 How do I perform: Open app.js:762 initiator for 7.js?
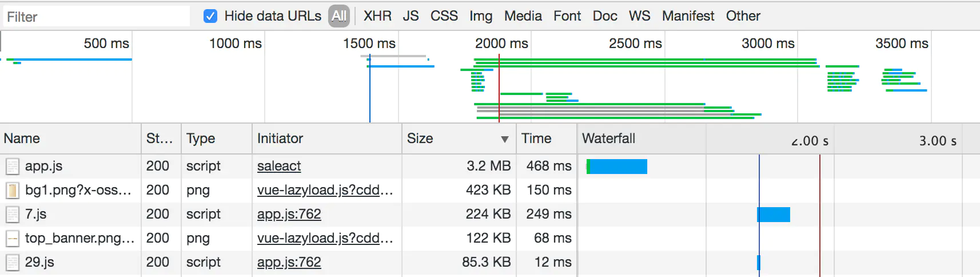click(289, 214)
